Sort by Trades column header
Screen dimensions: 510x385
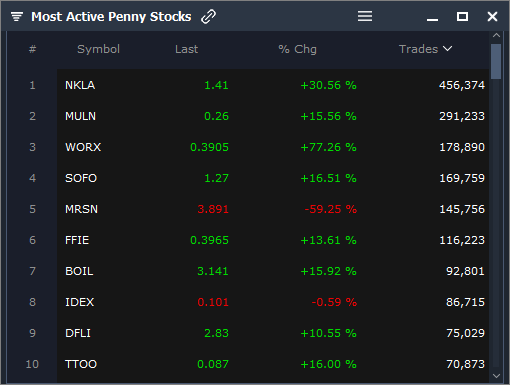pos(418,49)
